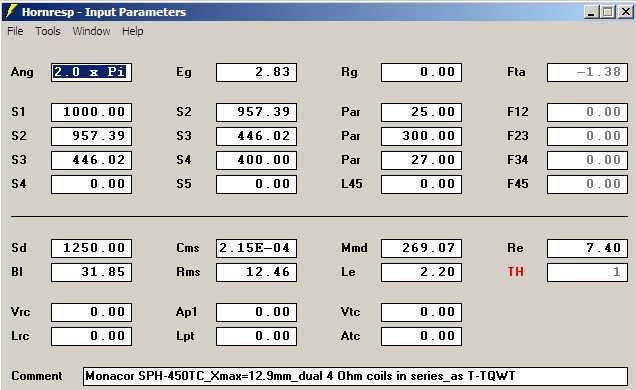Click the Comment label
Image resolution: width=636 pixels, height=390 pixels.
pos(37,376)
